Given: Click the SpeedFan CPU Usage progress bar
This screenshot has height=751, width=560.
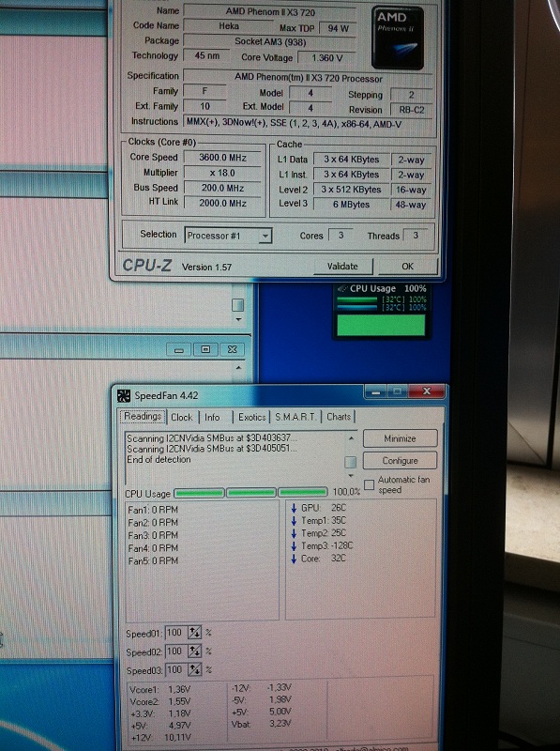Looking at the screenshot, I should pyautogui.click(x=250, y=492).
